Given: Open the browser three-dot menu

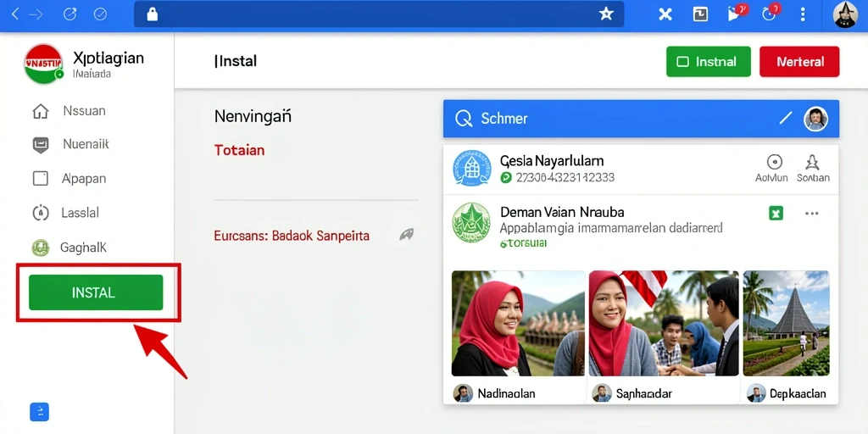Looking at the screenshot, I should pos(803,14).
